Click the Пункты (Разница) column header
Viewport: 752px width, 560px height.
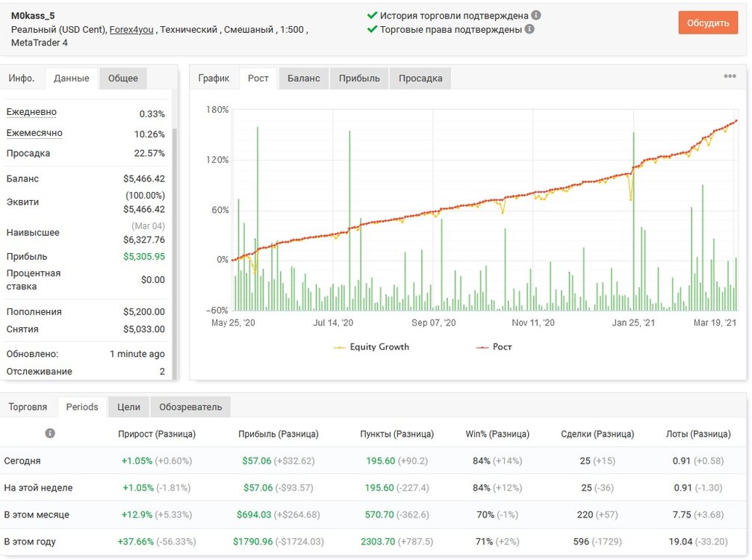(x=397, y=434)
